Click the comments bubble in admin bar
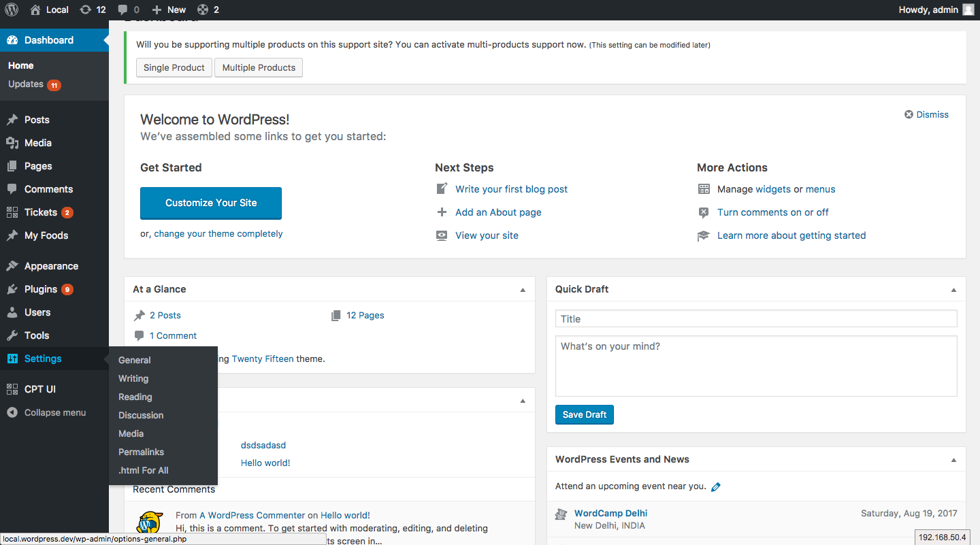The image size is (980, 545). pos(122,10)
